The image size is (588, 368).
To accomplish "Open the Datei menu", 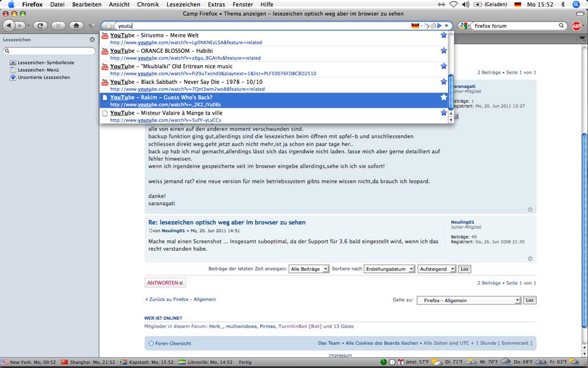I will click(57, 5).
